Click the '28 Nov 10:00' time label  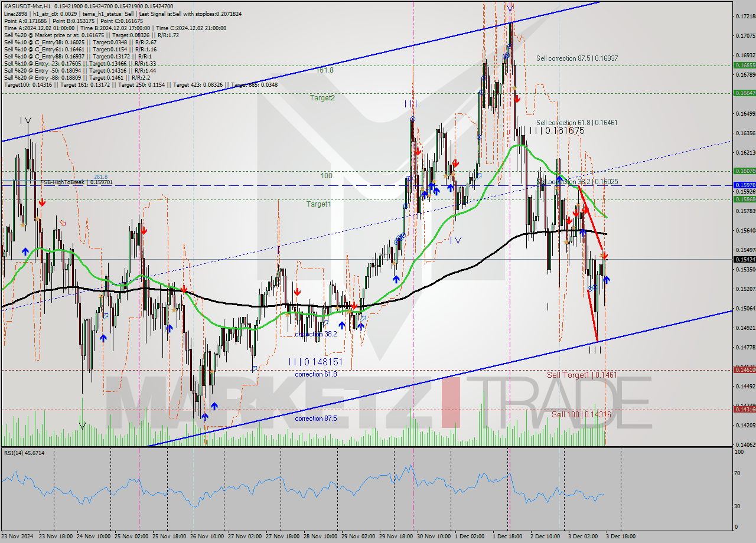320,537
